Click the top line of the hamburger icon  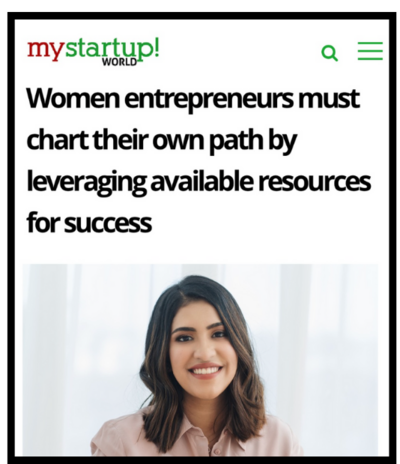[370, 42]
